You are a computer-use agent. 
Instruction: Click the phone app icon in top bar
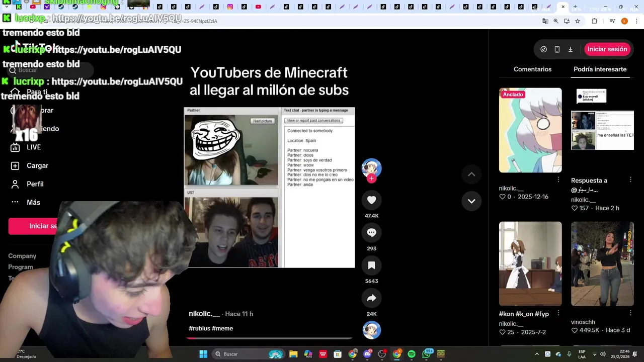click(x=557, y=49)
